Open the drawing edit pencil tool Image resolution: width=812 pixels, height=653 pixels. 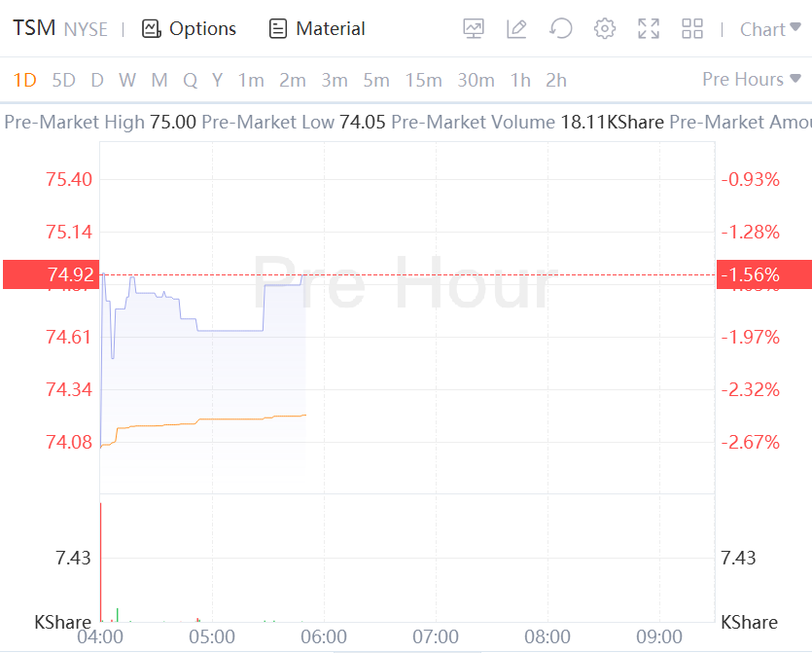point(516,29)
